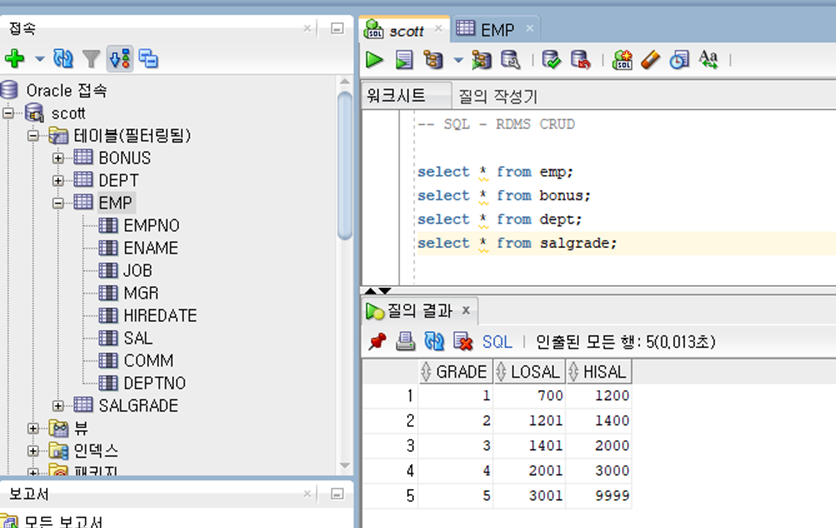Image resolution: width=836 pixels, height=528 pixels.
Task: Select the SAL column
Action: 138,338
